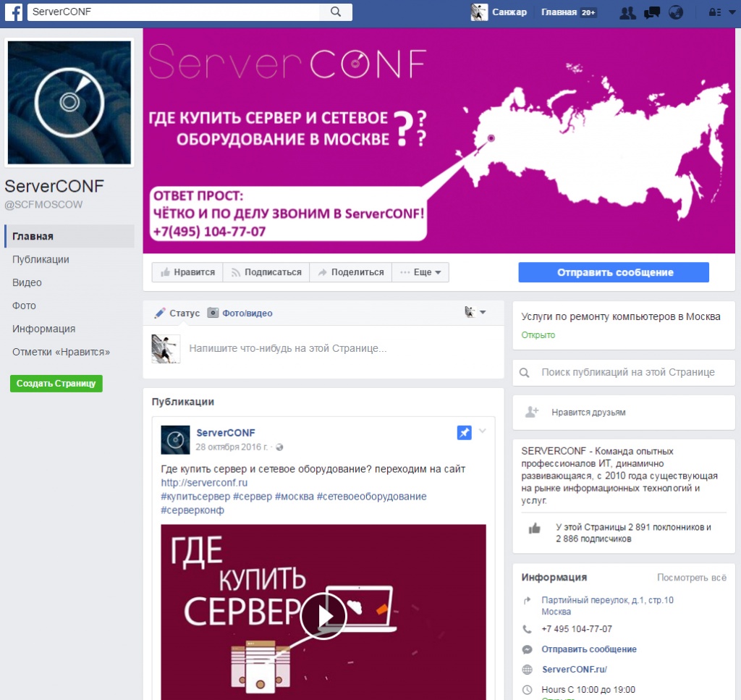Viewport: 741px width, 700px height.
Task: Click the ServerCONF author name on the post
Action: pos(226,432)
